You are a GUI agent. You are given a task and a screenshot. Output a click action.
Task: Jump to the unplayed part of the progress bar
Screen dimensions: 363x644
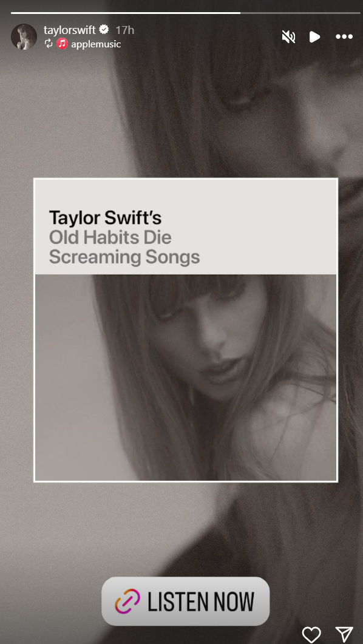[x=300, y=13]
